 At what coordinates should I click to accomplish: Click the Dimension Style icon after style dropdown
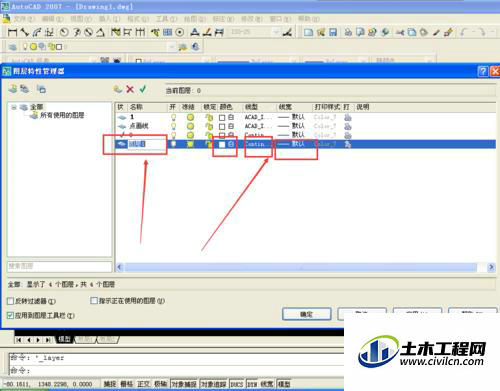point(287,32)
